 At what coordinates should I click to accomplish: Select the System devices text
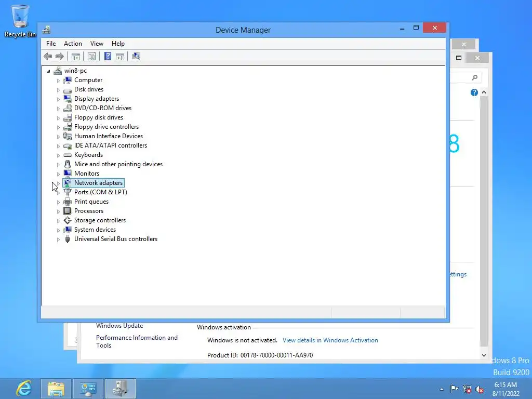click(95, 230)
